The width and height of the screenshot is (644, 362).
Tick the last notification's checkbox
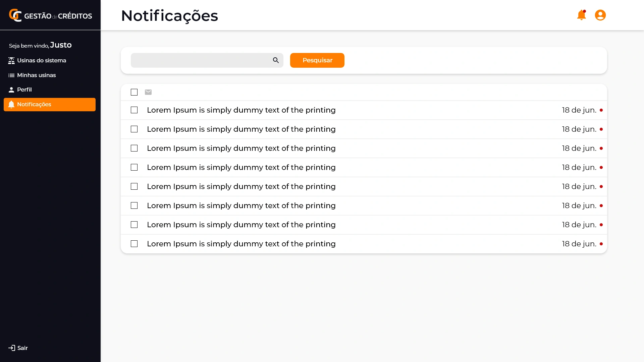[134, 244]
